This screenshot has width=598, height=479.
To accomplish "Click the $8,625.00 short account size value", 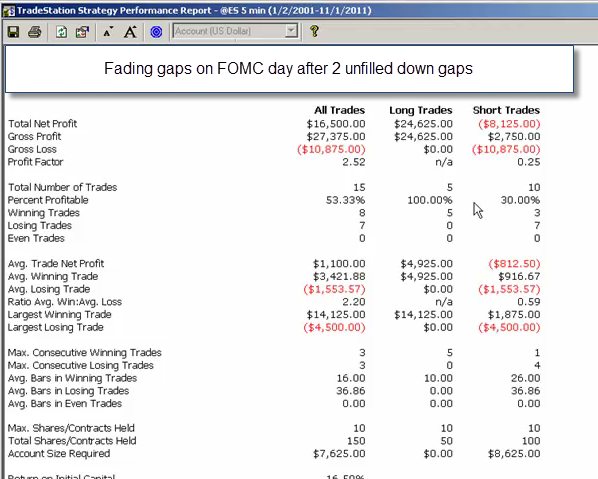I will 514,453.
